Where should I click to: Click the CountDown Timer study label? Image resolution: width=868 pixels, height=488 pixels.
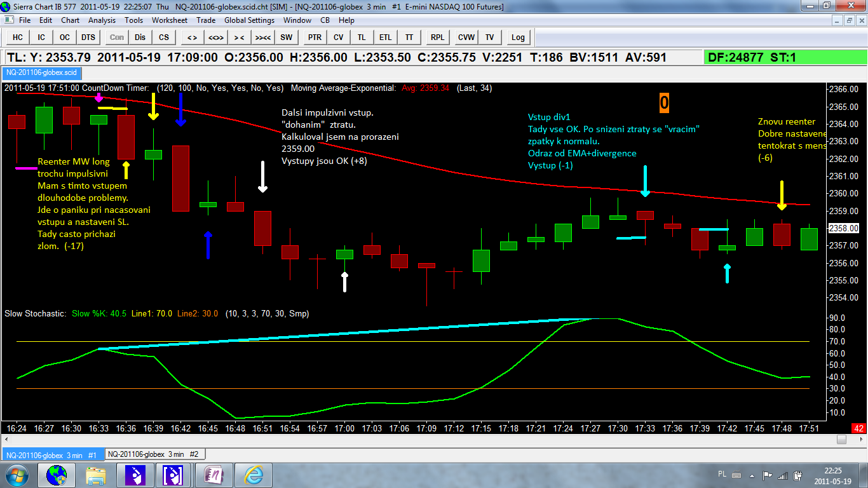click(x=116, y=88)
